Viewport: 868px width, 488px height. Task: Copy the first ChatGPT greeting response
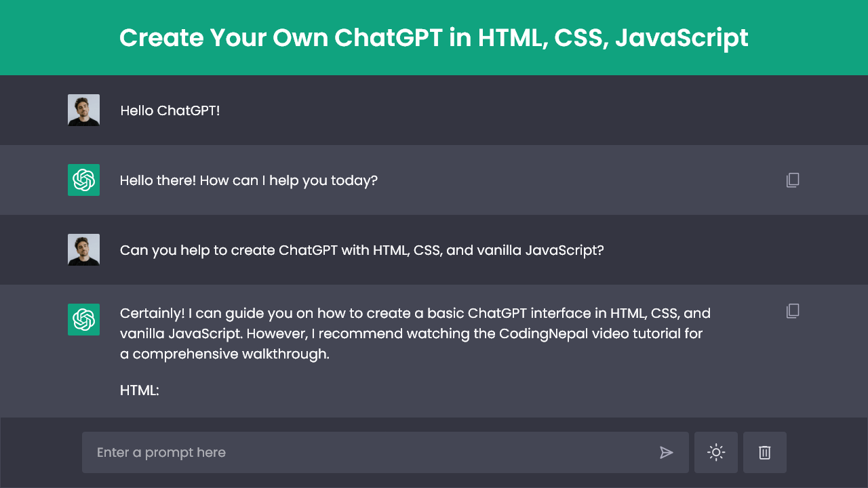click(792, 180)
